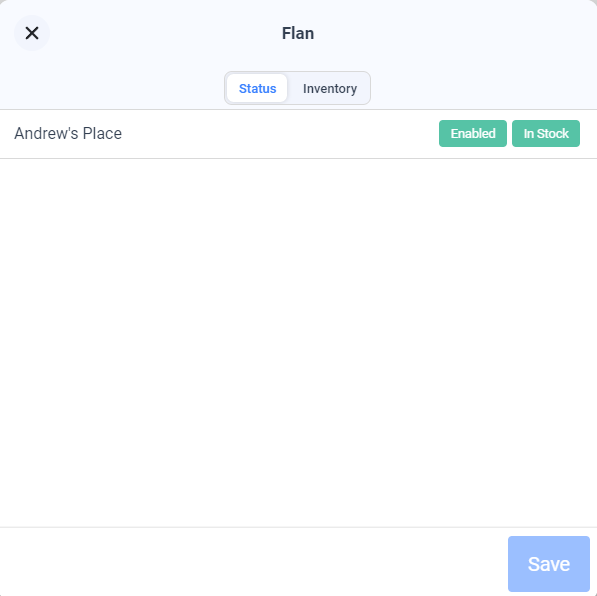The width and height of the screenshot is (597, 596).
Task: Click the circular close icon beside Flan
Action: point(32,33)
